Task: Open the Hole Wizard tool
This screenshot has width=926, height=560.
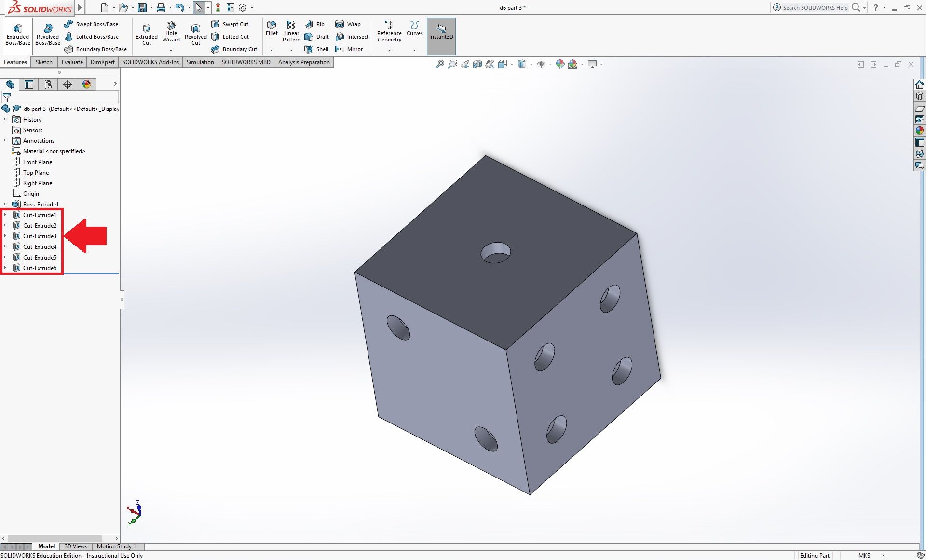Action: (x=171, y=32)
